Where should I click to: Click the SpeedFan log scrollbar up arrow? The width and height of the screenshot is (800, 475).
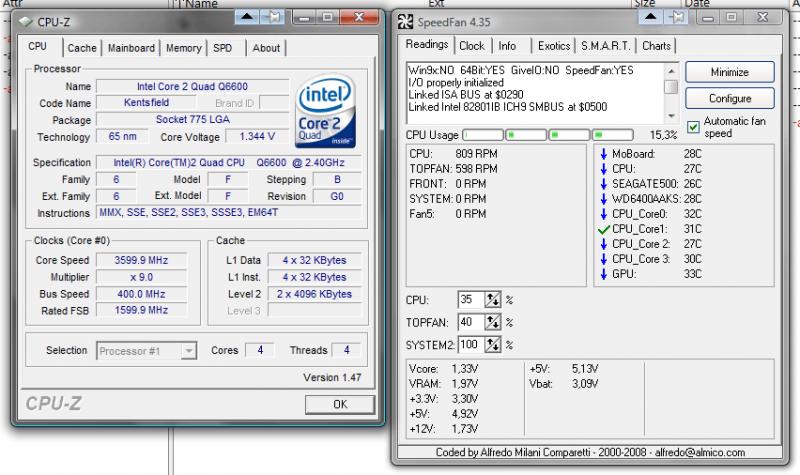pos(671,71)
